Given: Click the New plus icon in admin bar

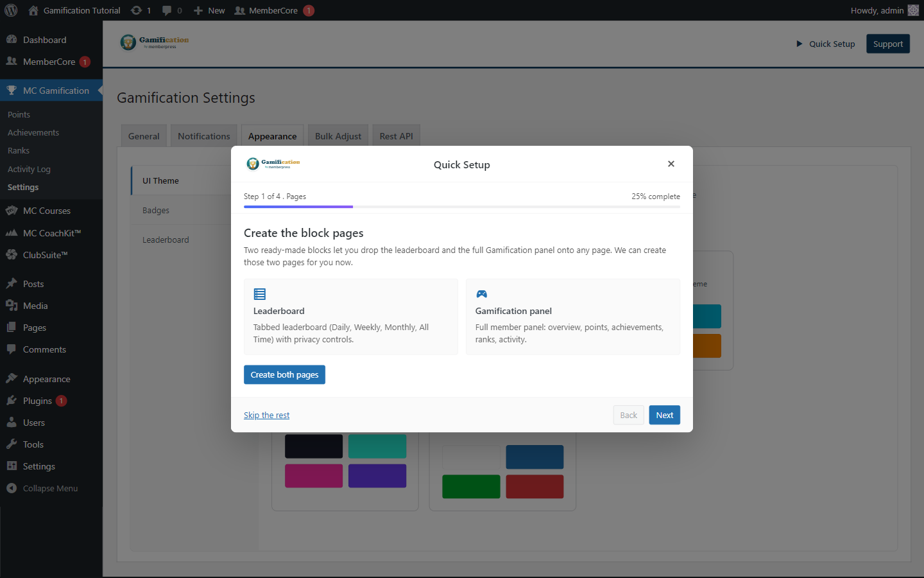Looking at the screenshot, I should tap(198, 10).
